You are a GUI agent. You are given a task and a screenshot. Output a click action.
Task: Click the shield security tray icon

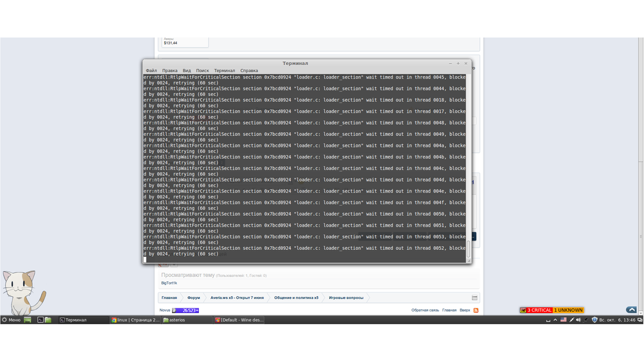(x=594, y=320)
